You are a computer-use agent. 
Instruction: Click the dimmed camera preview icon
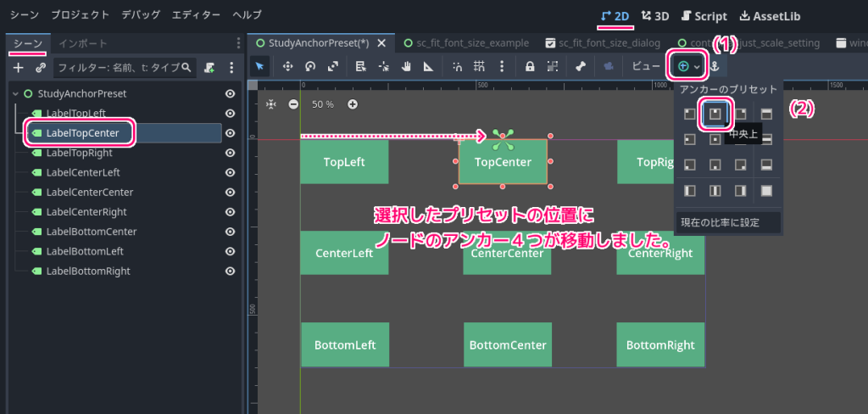pos(609,66)
